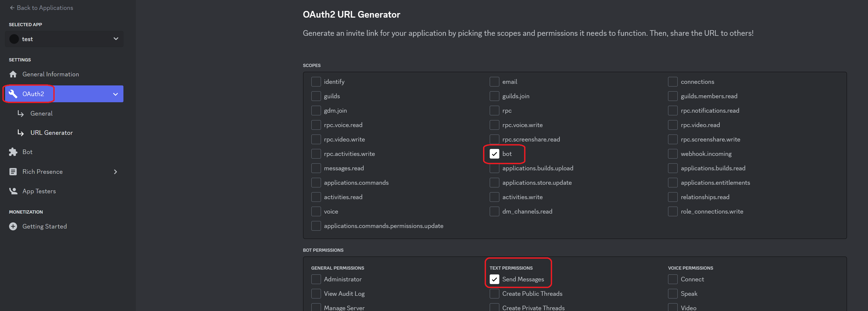Open the selected app dropdown
Viewport: 868px width, 311px height.
click(x=116, y=39)
